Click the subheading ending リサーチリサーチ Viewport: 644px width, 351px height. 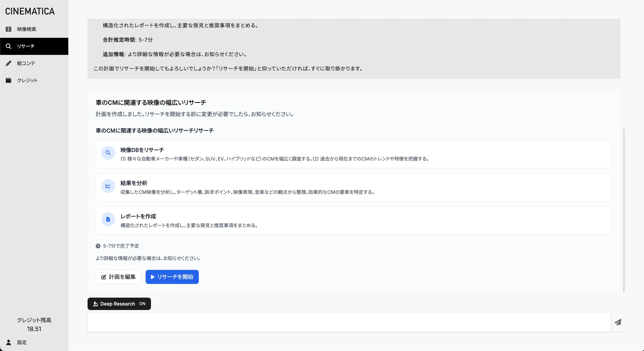tap(155, 130)
